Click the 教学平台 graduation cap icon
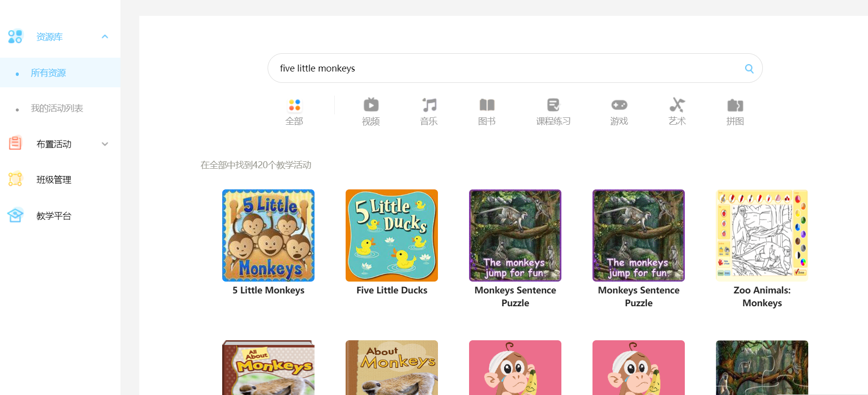 coord(15,215)
